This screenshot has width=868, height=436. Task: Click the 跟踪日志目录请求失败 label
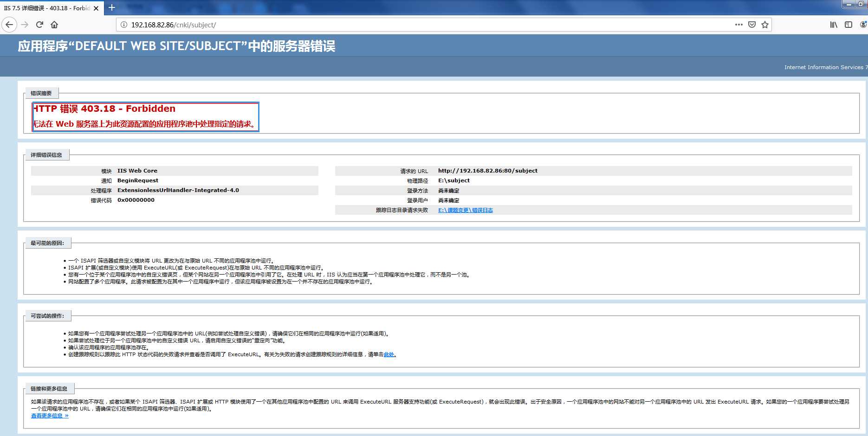click(402, 210)
